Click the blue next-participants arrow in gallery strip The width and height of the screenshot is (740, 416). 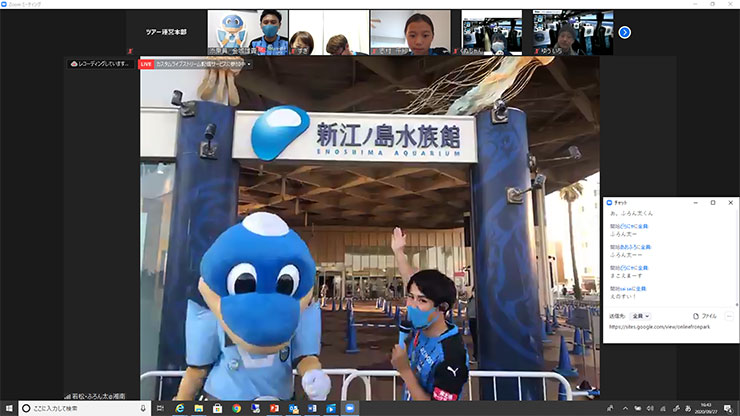(625, 32)
